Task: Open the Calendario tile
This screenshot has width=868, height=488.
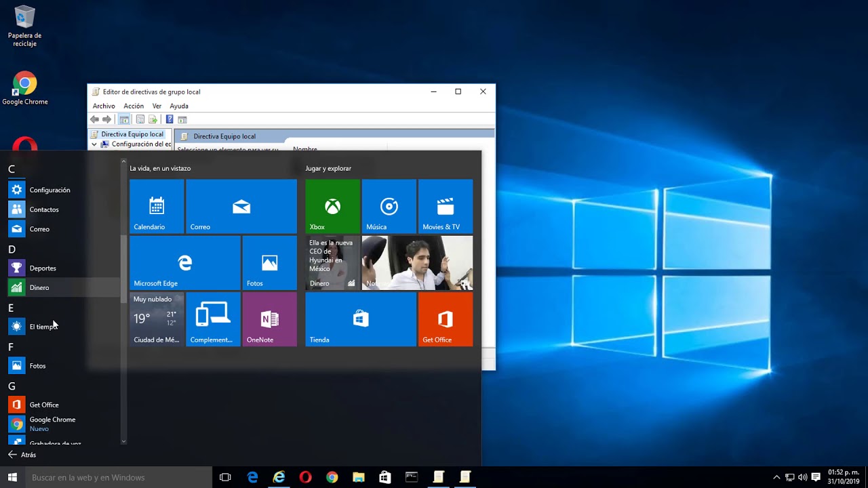Action: [157, 206]
